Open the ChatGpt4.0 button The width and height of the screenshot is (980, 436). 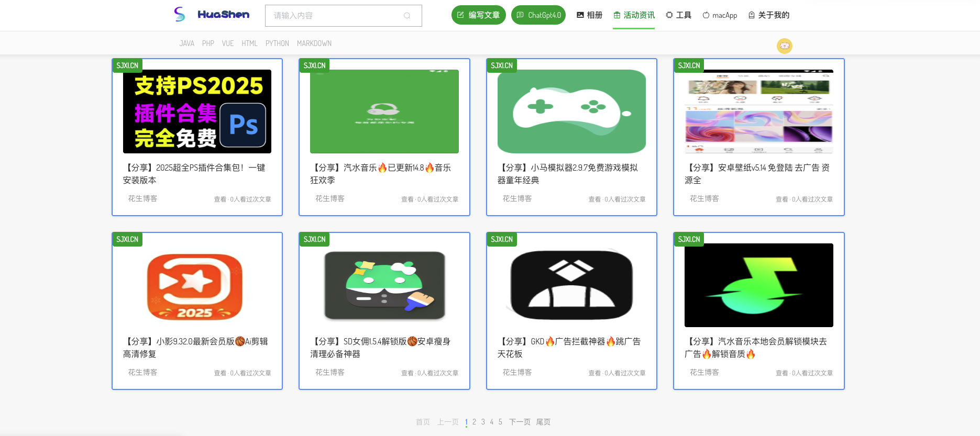[x=538, y=15]
